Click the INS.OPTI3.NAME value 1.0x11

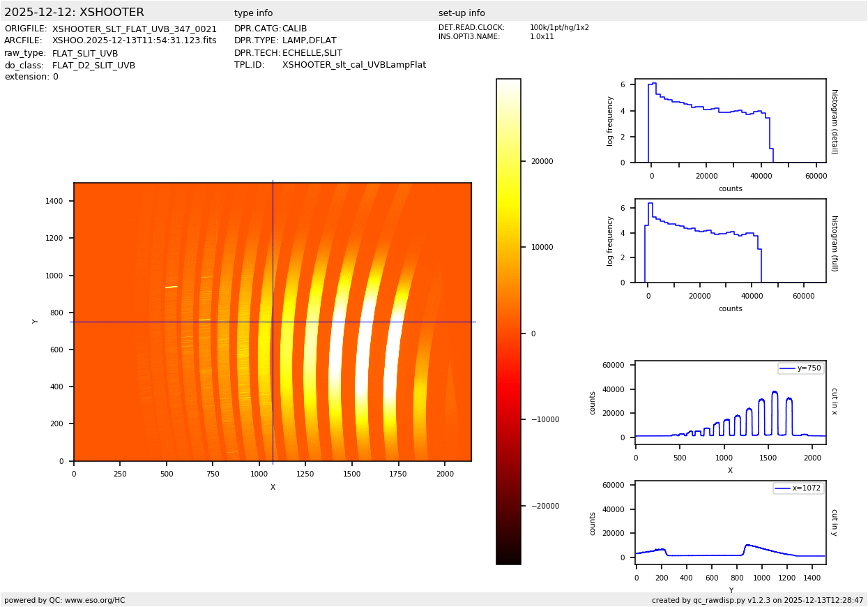click(542, 37)
